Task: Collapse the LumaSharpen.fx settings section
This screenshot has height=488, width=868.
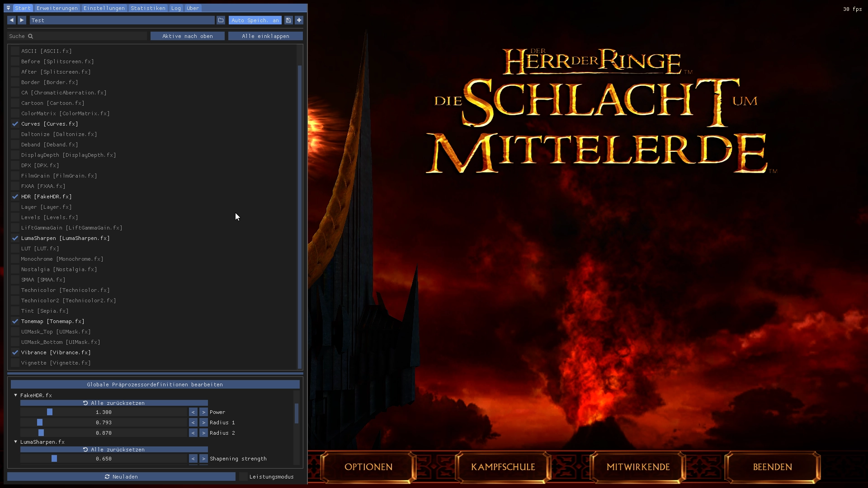Action: (16, 442)
